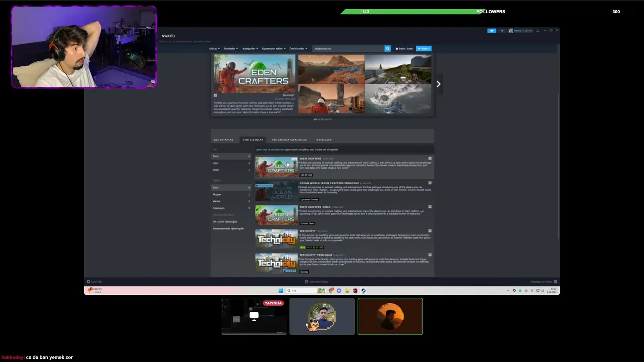
Task: Click the Eden Crafters title text in list
Action: pyautogui.click(x=310, y=159)
